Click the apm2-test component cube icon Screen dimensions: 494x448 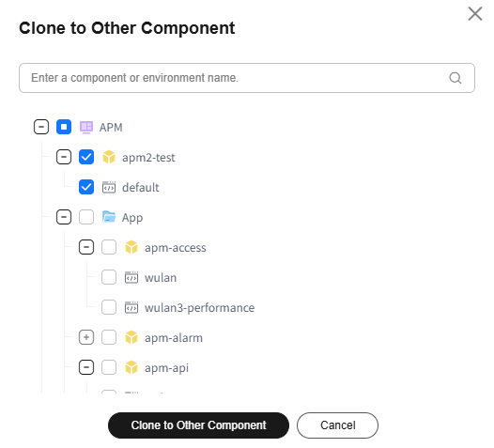click(109, 157)
